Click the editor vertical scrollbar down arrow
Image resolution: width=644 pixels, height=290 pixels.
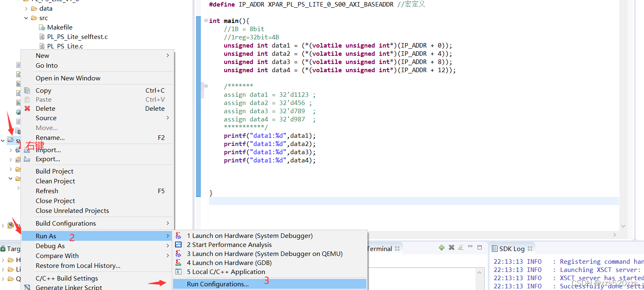tap(623, 226)
